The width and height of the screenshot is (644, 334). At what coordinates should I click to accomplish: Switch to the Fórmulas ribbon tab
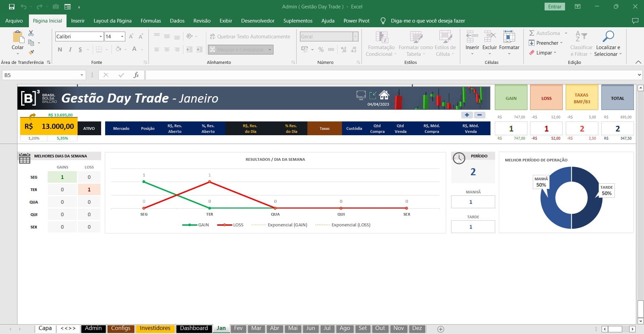[151, 21]
